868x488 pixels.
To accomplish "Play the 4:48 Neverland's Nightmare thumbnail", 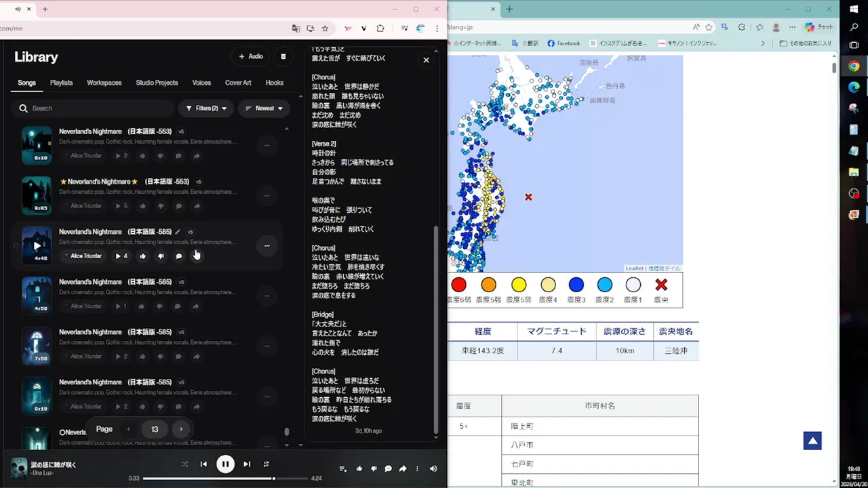I will 36,245.
